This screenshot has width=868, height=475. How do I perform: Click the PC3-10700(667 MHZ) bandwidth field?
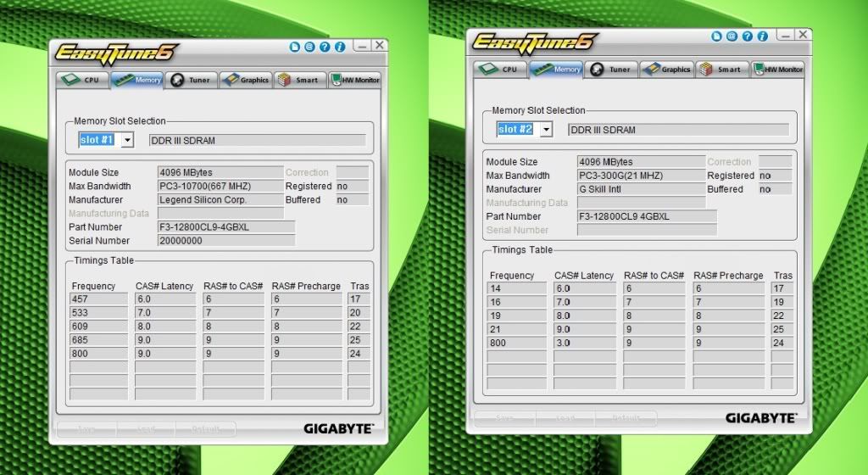tap(220, 186)
